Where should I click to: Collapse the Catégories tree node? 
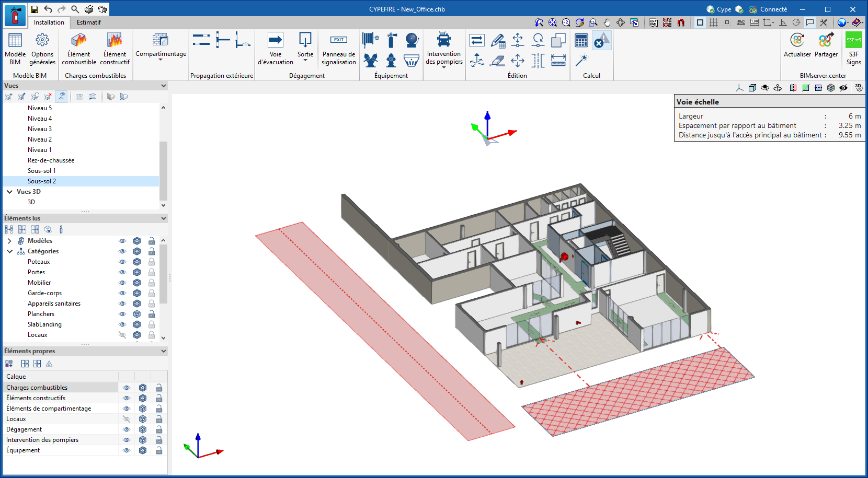[9, 251]
